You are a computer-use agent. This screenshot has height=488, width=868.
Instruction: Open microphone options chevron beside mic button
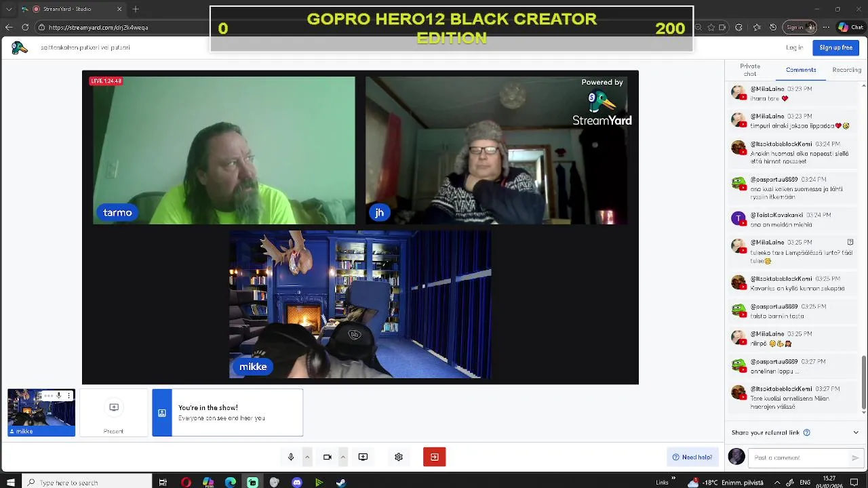point(307,457)
